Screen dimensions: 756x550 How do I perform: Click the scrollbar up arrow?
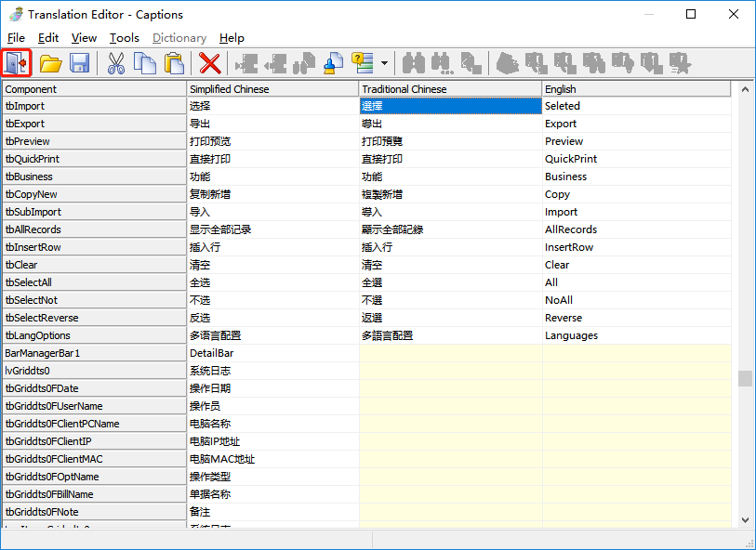click(x=745, y=89)
